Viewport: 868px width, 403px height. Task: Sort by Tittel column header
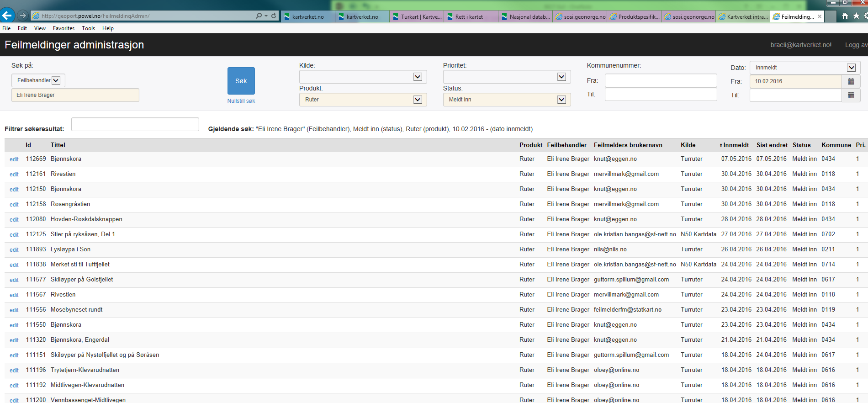click(x=58, y=145)
